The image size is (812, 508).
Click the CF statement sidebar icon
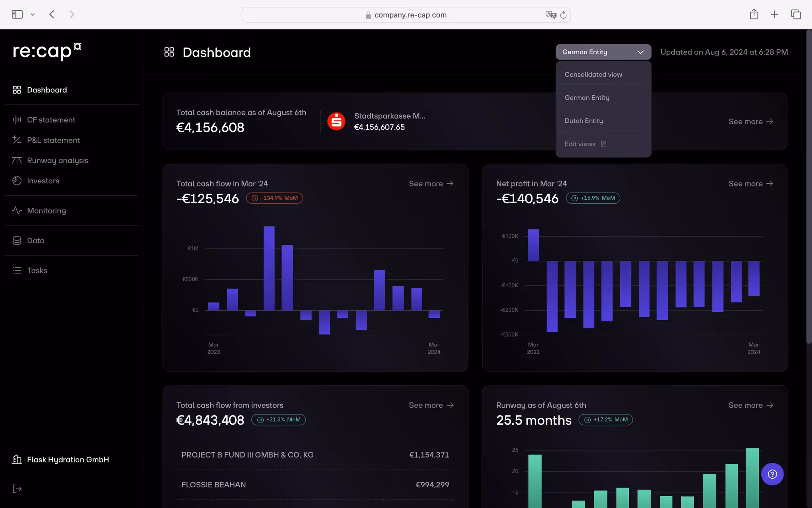coord(17,119)
